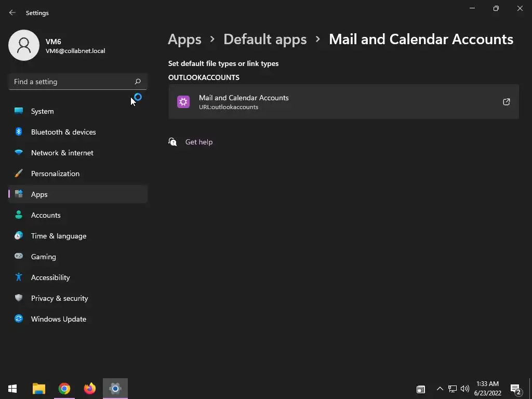This screenshot has height=399, width=532.
Task: Open the Get help link
Action: (199, 142)
